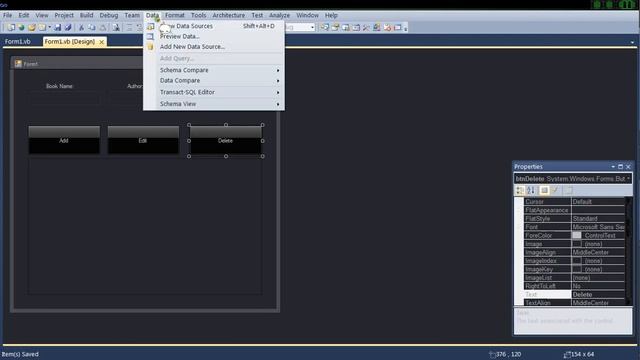
Task: Click the Book Name text box on form
Action: (64, 98)
